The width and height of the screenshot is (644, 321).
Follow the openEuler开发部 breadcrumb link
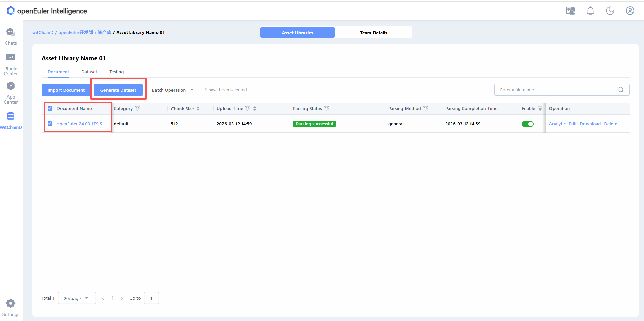click(x=76, y=33)
